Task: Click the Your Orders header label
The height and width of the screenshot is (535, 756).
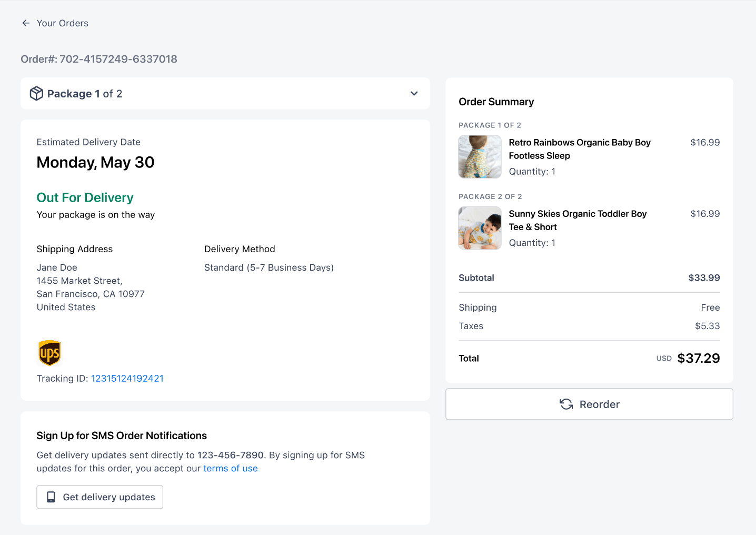Action: (62, 23)
